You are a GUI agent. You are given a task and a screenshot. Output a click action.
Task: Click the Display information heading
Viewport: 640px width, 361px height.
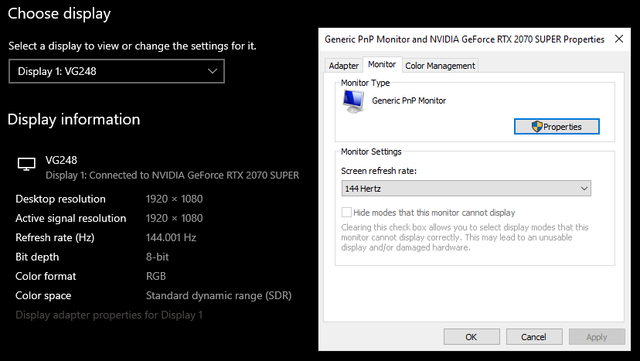click(x=74, y=119)
